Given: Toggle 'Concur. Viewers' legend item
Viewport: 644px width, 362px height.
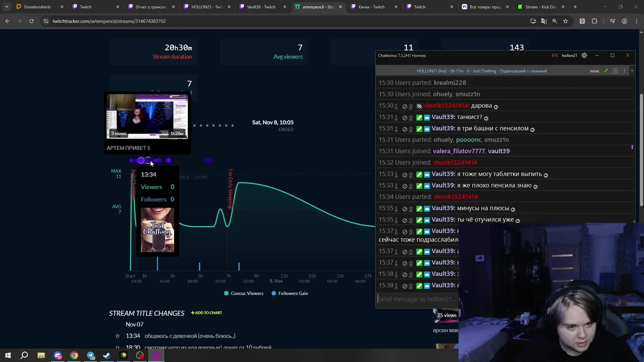Looking at the screenshot, I should click(x=243, y=293).
